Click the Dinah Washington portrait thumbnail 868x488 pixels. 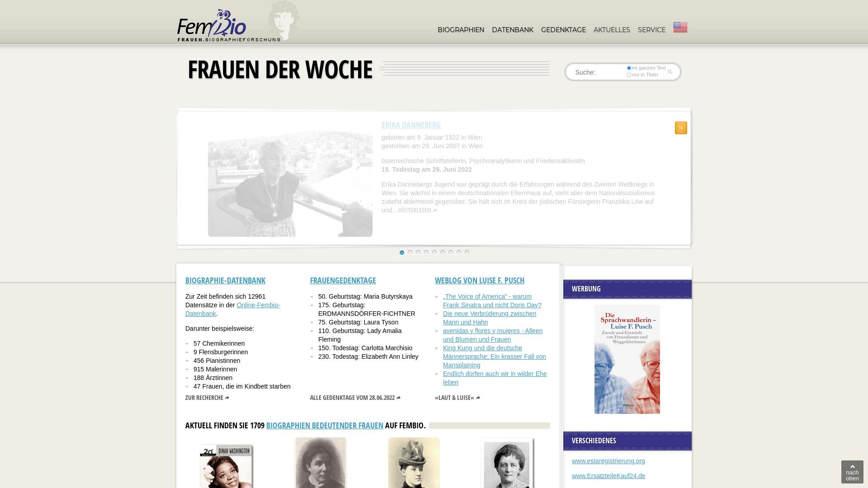226,466
